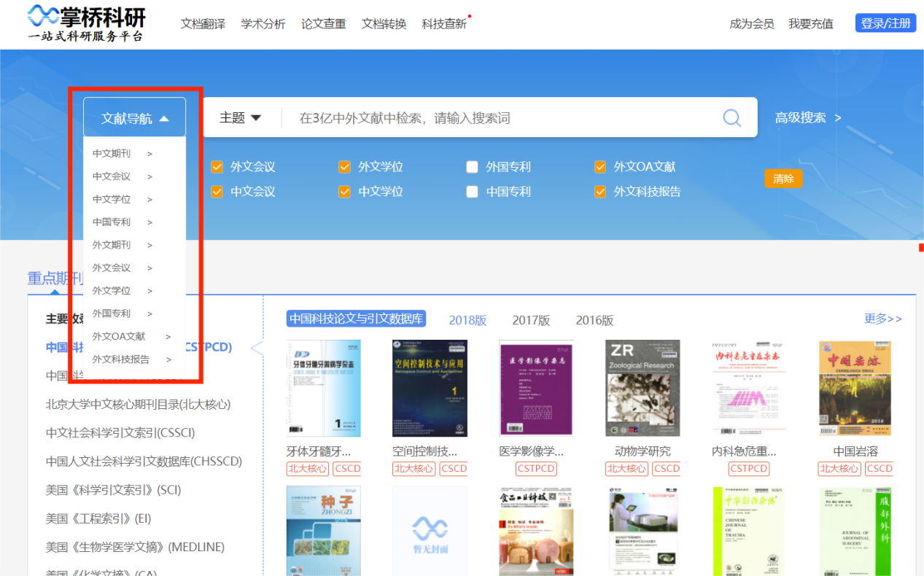The width and height of the screenshot is (924, 576).
Task: Open 文档翻译 in top navigation
Action: 203,24
